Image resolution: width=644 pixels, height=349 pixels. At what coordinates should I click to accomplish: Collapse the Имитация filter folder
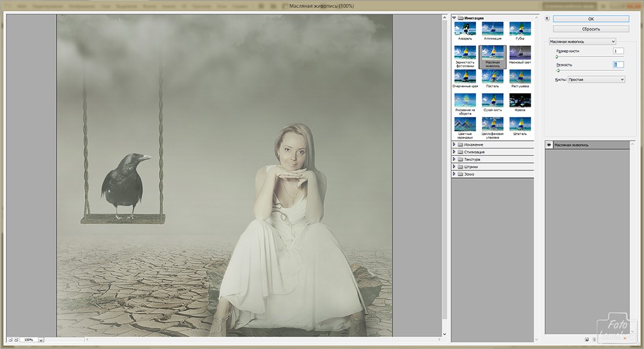tap(454, 18)
